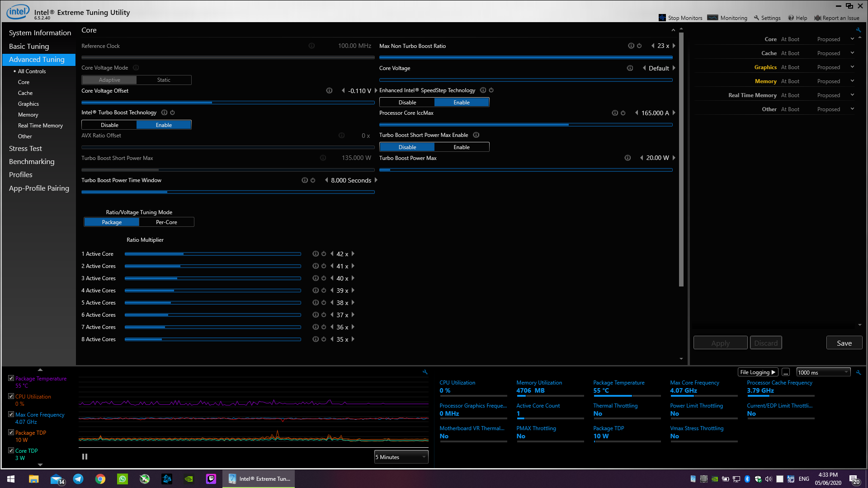Screen dimensions: 868x488
Task: Select Cache under Advanced Tuning
Action: click(x=25, y=93)
